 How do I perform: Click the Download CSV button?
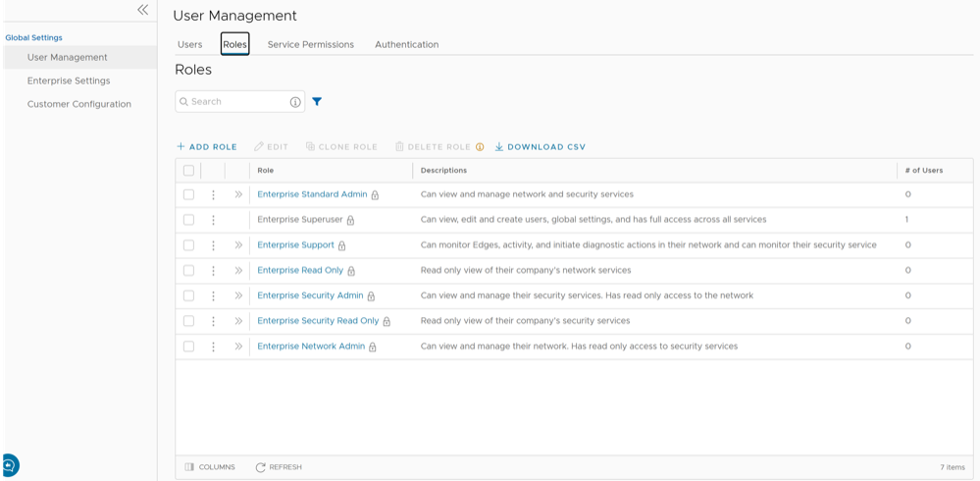540,147
